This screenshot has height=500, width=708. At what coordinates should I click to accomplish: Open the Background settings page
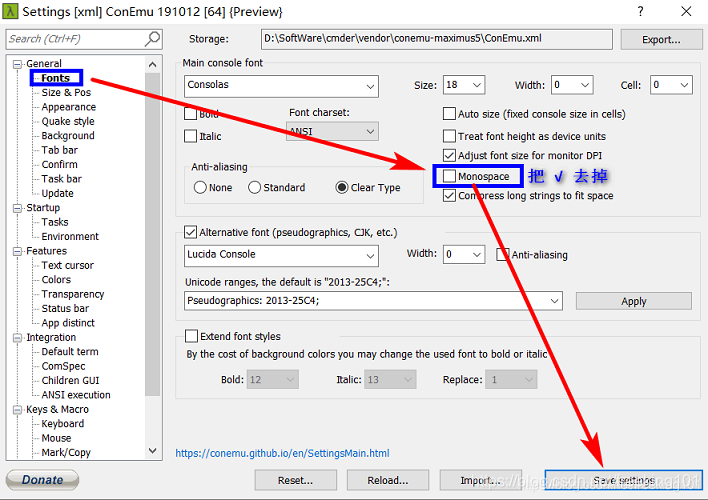(x=68, y=136)
